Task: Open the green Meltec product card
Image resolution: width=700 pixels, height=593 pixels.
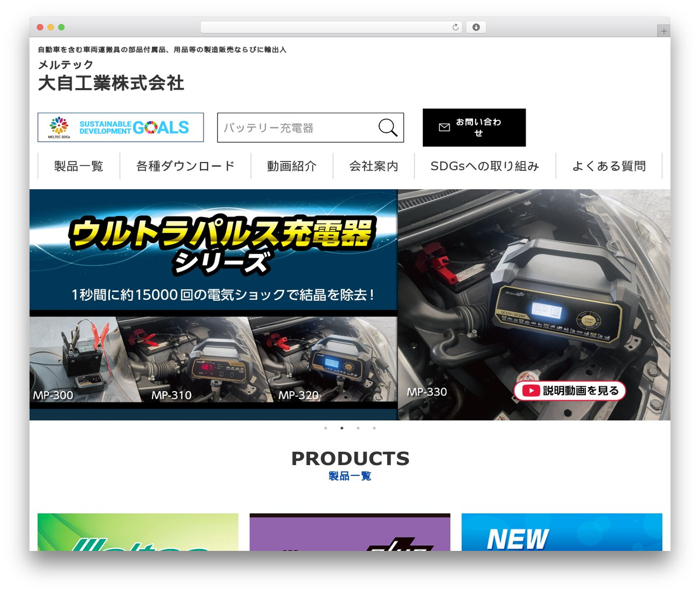Action: pyautogui.click(x=138, y=532)
